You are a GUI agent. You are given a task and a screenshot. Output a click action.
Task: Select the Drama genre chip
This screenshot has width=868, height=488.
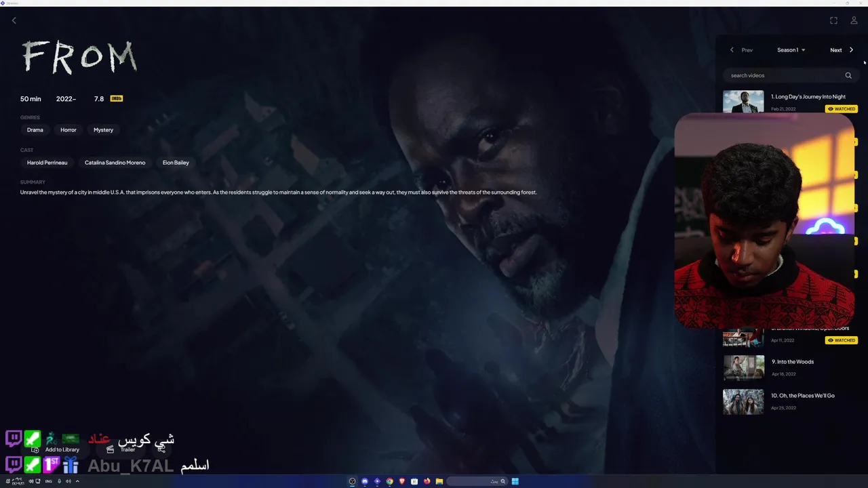pos(35,129)
